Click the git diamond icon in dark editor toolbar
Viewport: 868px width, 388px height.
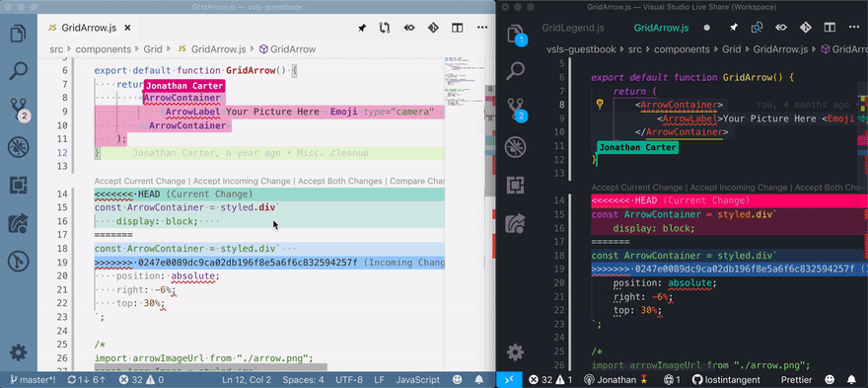pos(806,28)
